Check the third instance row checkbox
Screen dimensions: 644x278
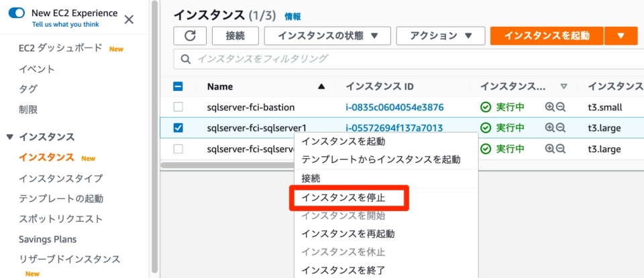178,149
